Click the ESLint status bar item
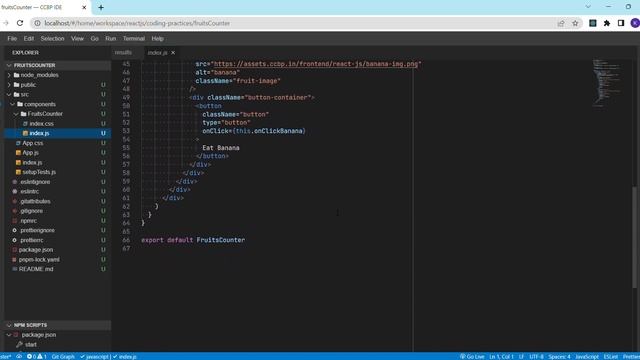The width and height of the screenshot is (640, 360). coord(611,356)
